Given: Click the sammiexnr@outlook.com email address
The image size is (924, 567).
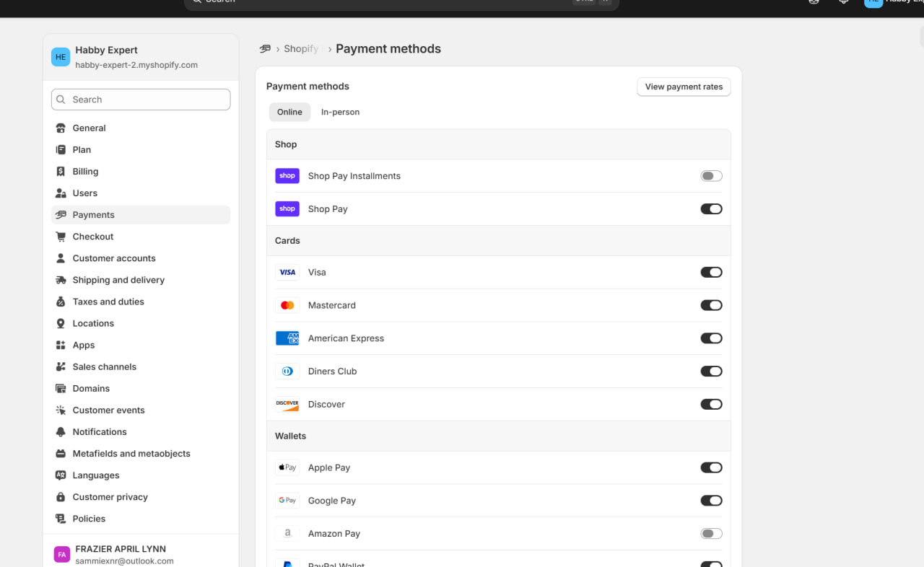Looking at the screenshot, I should tap(124, 561).
